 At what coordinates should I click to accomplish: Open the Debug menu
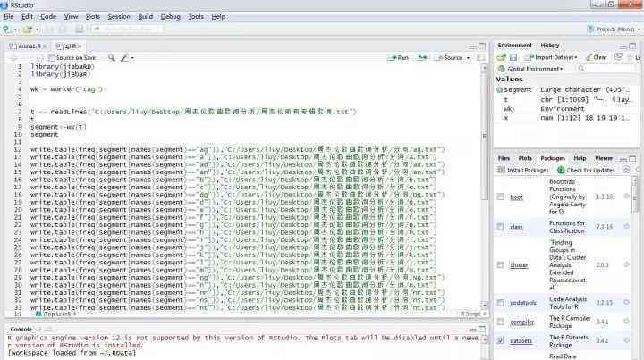coord(171,16)
